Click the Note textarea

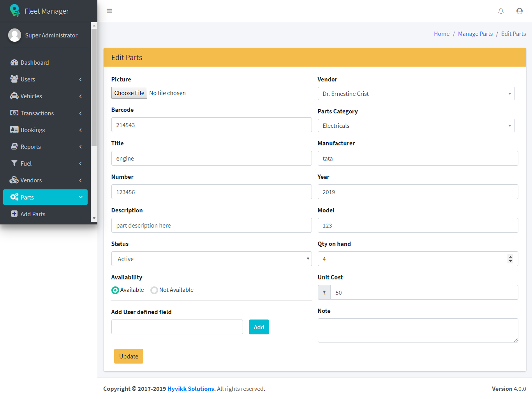point(418,330)
